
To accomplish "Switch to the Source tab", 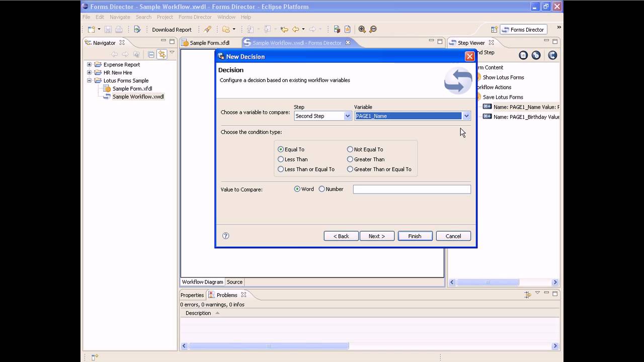I will [234, 282].
